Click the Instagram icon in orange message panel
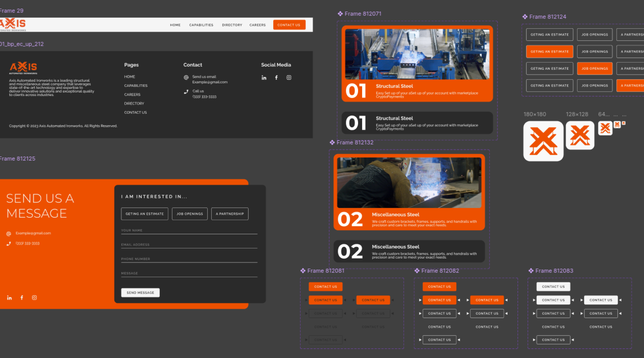The height and width of the screenshot is (358, 644). click(34, 297)
